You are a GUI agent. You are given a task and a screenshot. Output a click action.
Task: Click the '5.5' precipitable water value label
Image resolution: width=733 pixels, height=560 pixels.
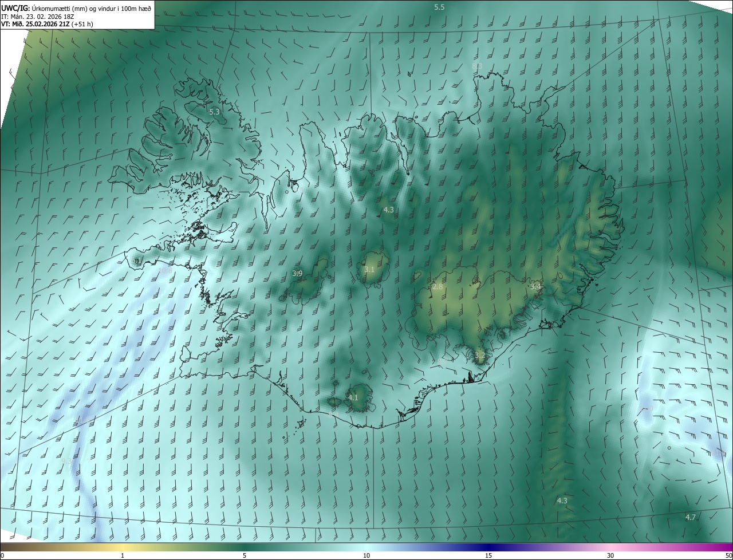pyautogui.click(x=439, y=7)
